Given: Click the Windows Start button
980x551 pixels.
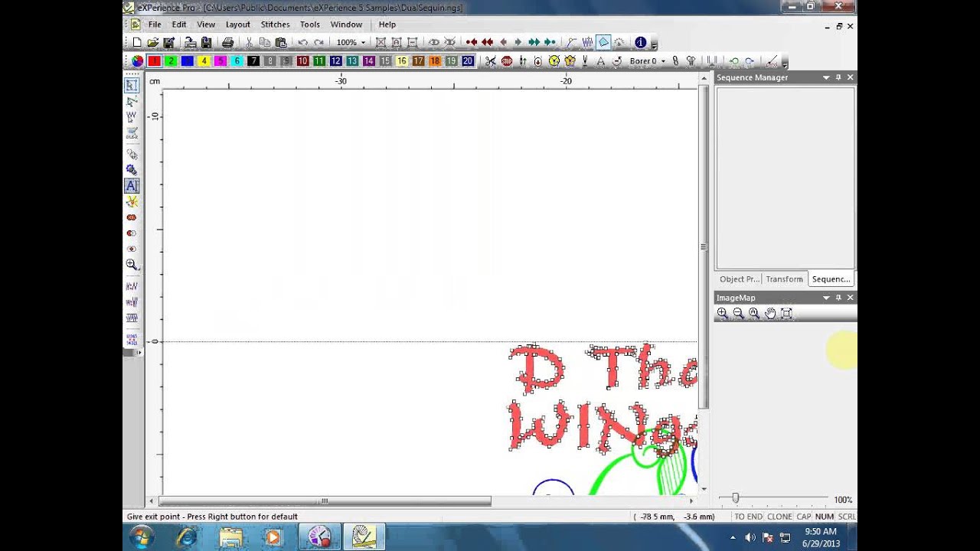Looking at the screenshot, I should click(141, 538).
